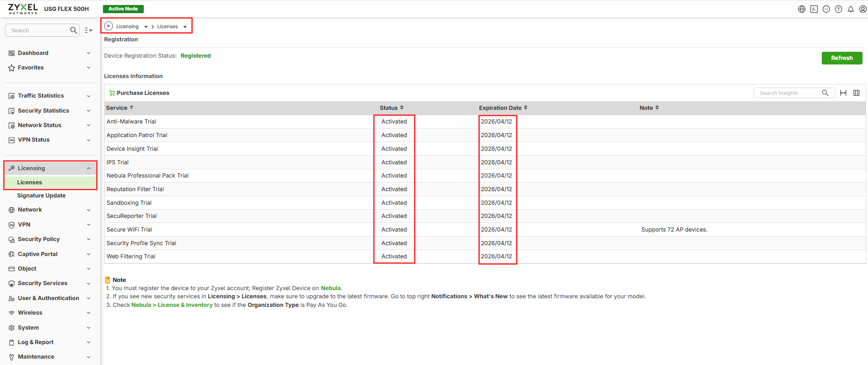Expand the Maintenance menu chevron

88,357
